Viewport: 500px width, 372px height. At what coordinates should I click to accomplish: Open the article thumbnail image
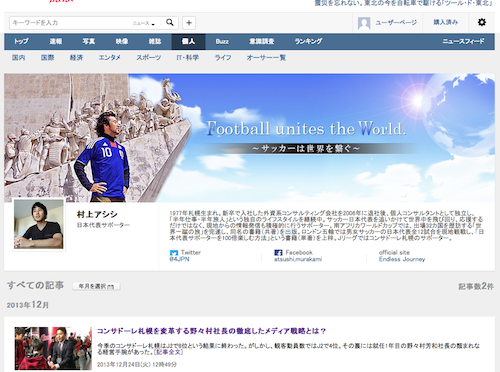pyautogui.click(x=53, y=348)
